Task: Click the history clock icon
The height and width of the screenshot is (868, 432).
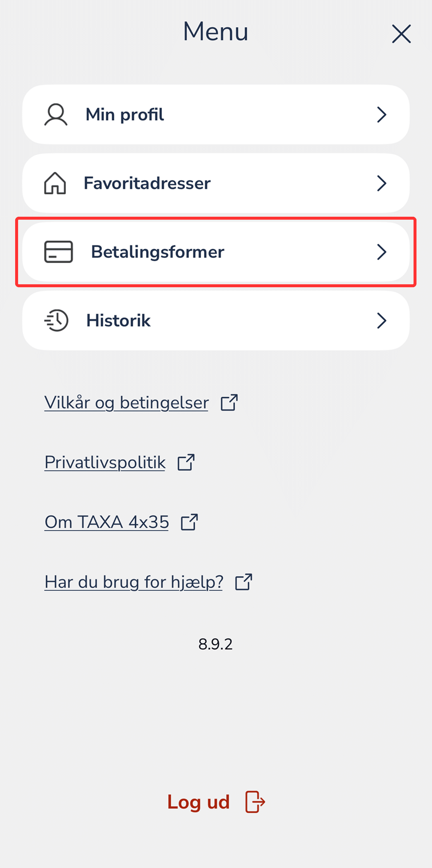Action: pos(56,320)
